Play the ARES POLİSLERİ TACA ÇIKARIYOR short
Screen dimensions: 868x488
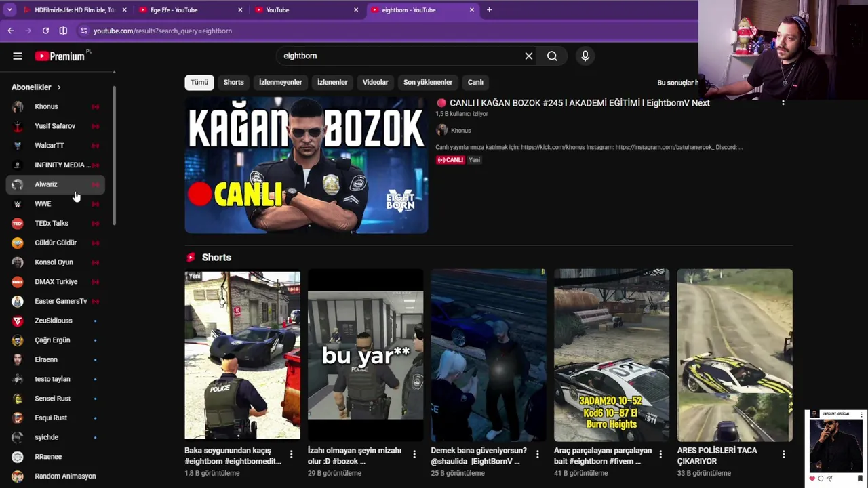(x=734, y=355)
